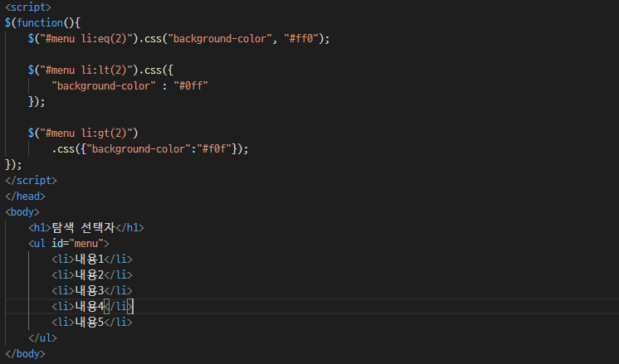Click the "#menu li:lt(2)" selector string

[x=86, y=70]
